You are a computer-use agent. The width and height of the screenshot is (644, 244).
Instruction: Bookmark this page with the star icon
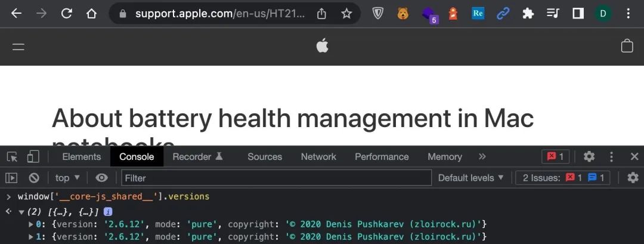pyautogui.click(x=346, y=14)
